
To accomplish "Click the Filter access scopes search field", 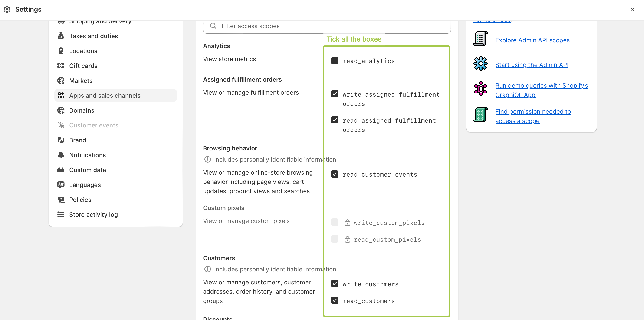I will (x=327, y=26).
